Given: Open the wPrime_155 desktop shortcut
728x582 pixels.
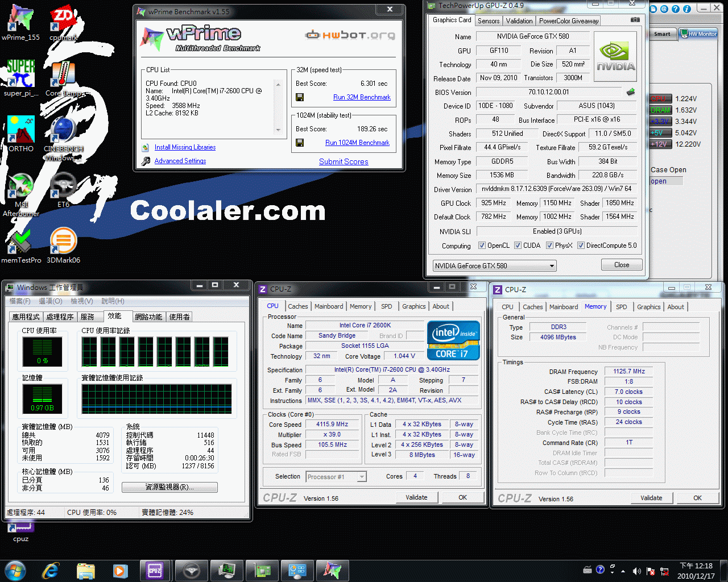Looking at the screenshot, I should point(20,23).
